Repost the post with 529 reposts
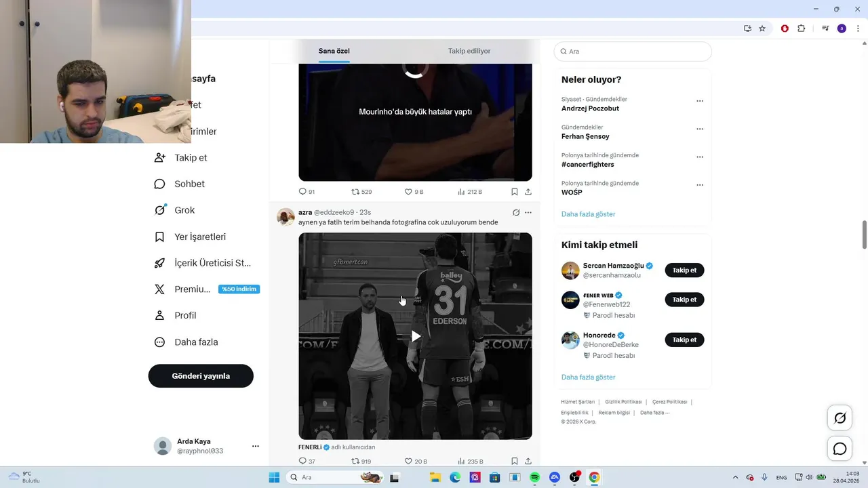868x488 pixels. [x=361, y=192]
